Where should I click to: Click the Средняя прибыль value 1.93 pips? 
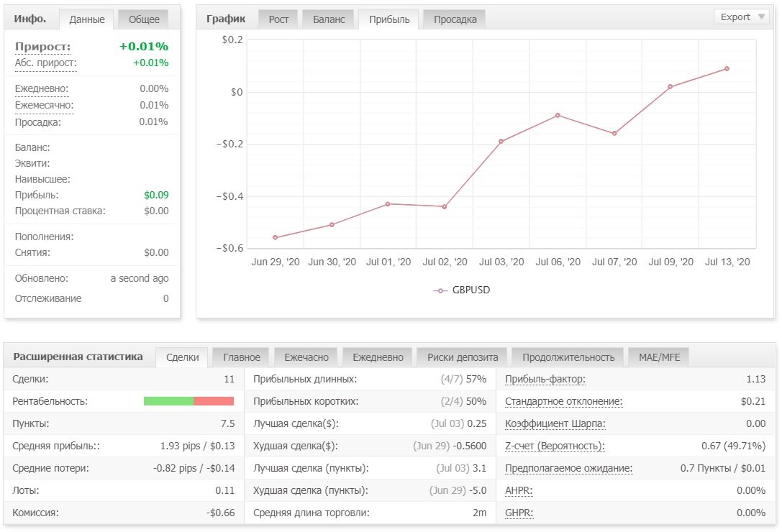click(180, 446)
